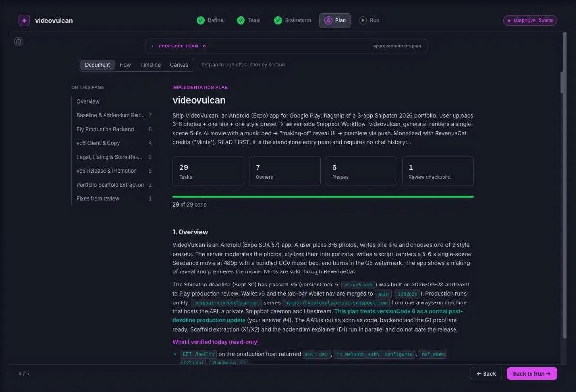Click the green 29 of 29 progress bar
The width and height of the screenshot is (576, 392).
click(323, 197)
